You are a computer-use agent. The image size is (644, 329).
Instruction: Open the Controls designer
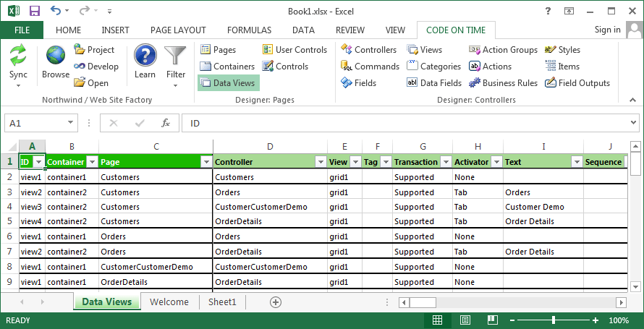pos(285,67)
